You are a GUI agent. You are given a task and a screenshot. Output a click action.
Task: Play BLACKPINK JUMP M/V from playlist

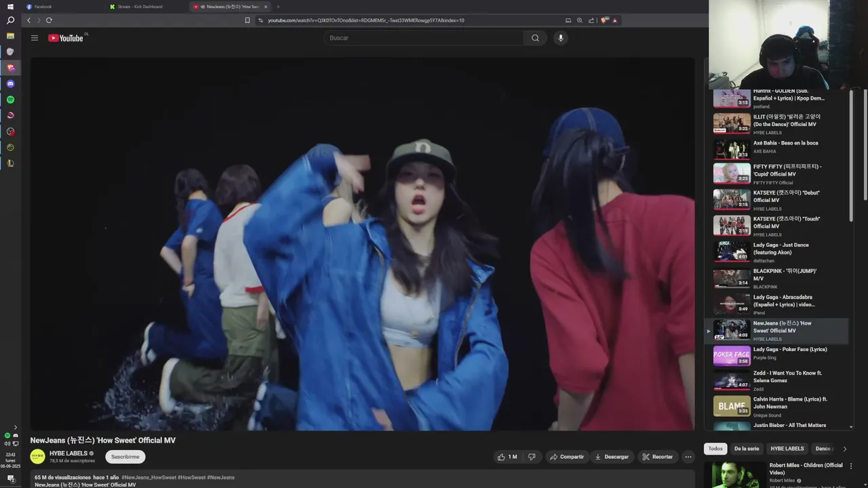(x=776, y=278)
